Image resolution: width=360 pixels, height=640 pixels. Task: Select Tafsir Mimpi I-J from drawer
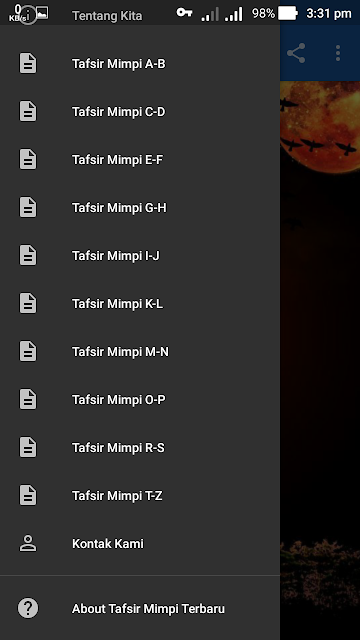click(x=140, y=256)
